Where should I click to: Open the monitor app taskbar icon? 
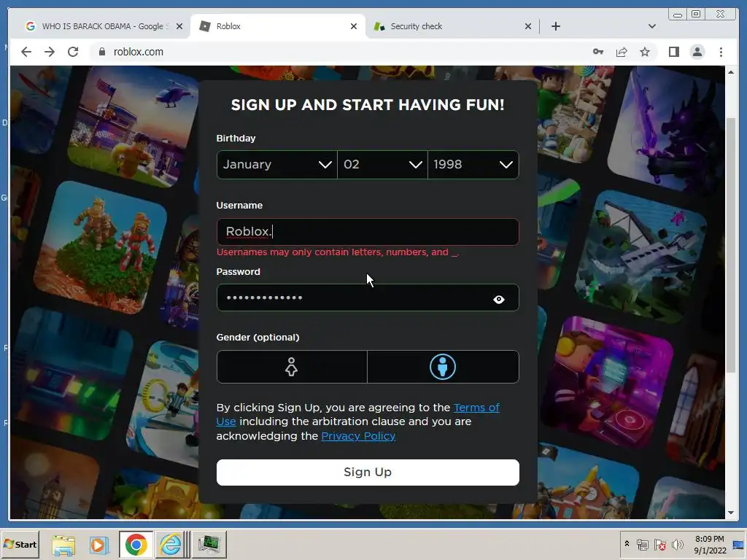point(209,544)
